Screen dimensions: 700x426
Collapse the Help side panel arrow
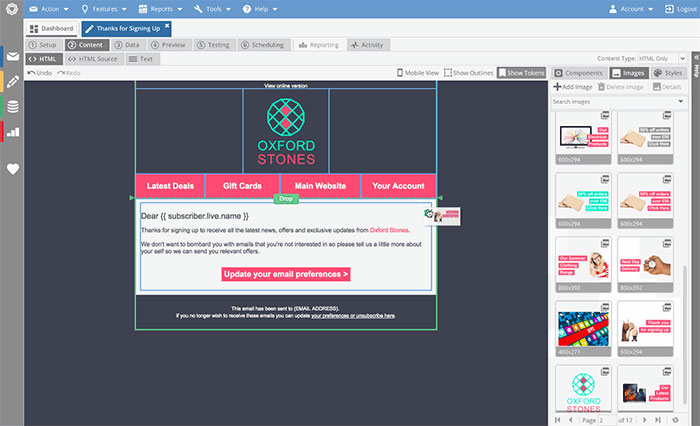(x=696, y=57)
